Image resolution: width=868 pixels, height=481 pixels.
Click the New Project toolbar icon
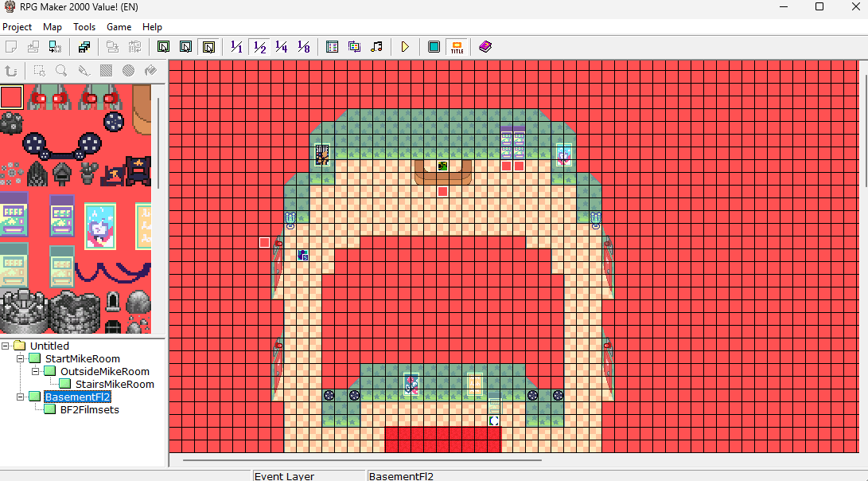11,47
